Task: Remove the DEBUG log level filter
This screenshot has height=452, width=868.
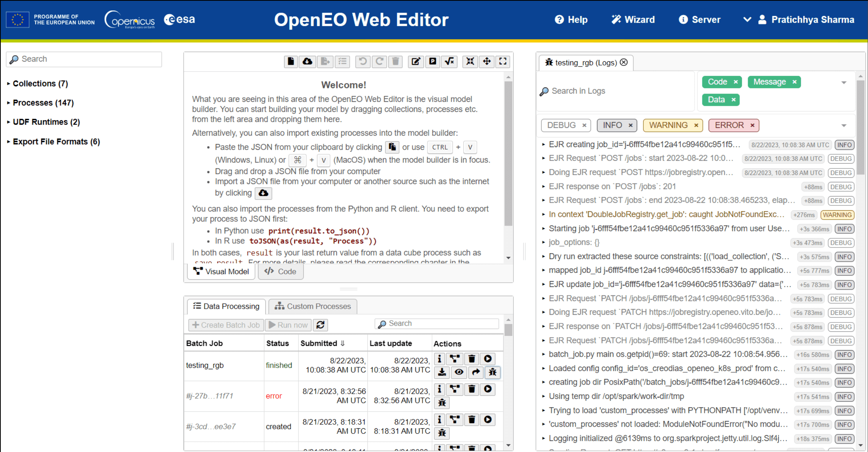Action: [x=584, y=125]
